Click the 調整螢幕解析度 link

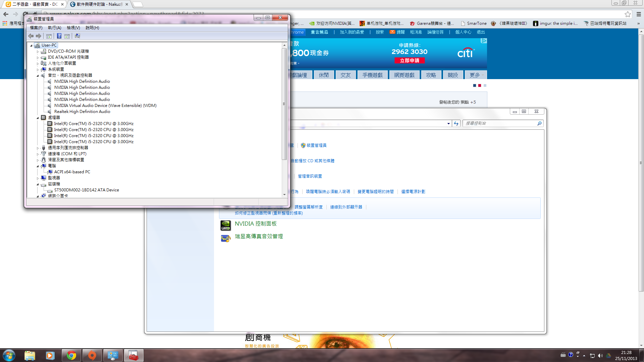pyautogui.click(x=309, y=207)
